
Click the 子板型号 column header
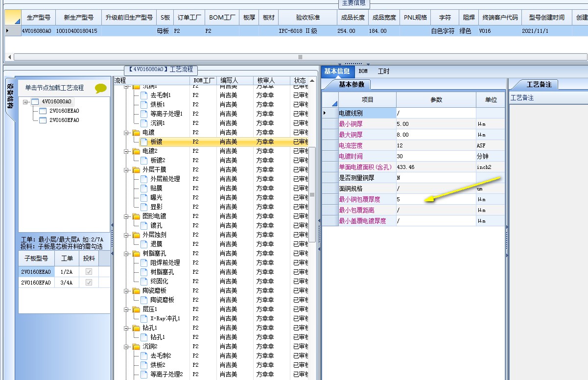coord(36,258)
